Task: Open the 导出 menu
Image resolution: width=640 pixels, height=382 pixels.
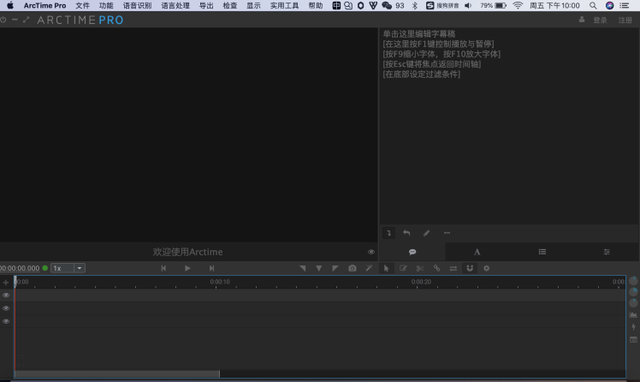Action: coord(206,5)
